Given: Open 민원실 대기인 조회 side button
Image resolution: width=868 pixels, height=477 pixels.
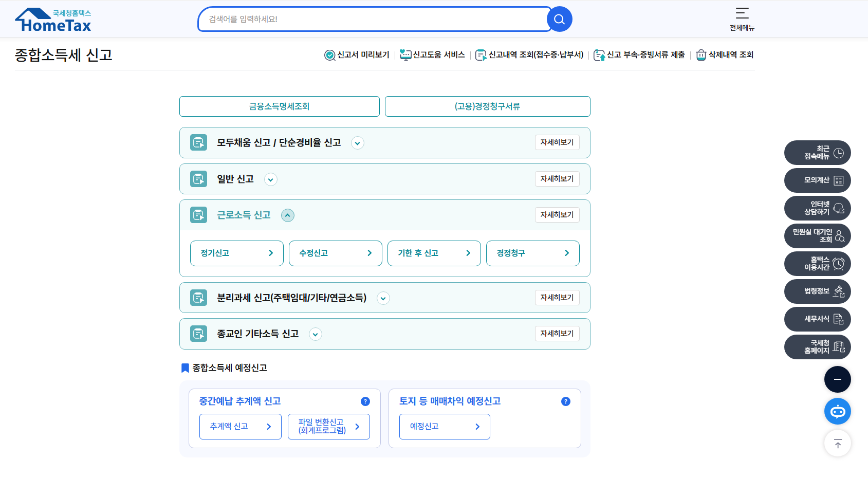Looking at the screenshot, I should [818, 236].
